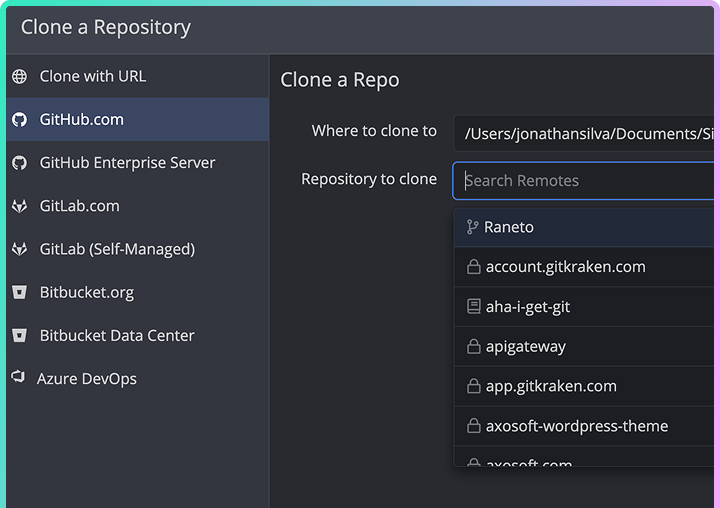
Task: Click the Bitbucket Data Center bucket icon
Action: point(19,335)
